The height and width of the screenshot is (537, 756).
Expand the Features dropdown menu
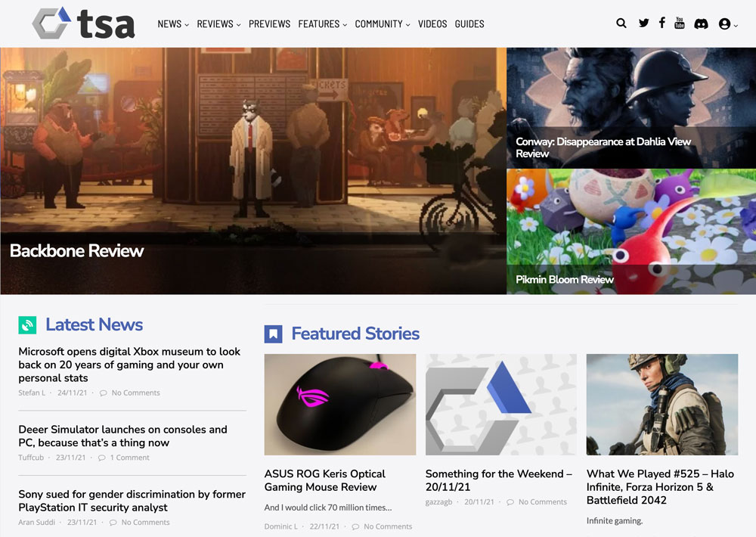[x=322, y=23]
